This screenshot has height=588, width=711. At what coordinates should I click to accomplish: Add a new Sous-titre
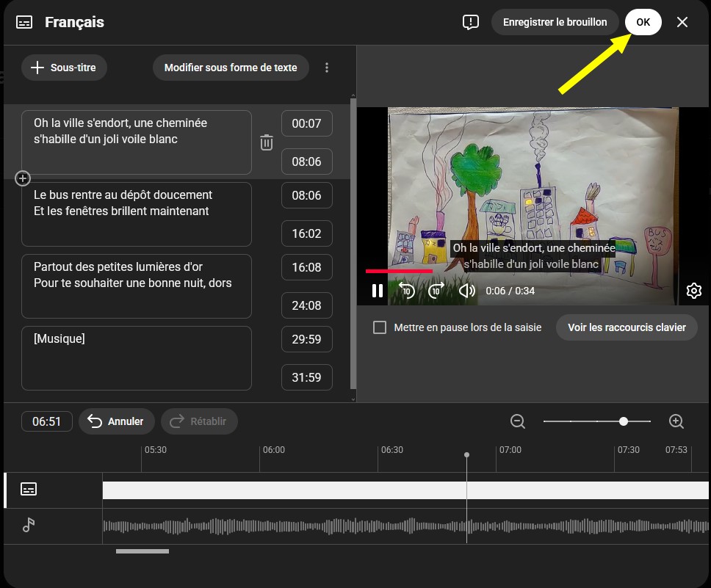pyautogui.click(x=64, y=68)
